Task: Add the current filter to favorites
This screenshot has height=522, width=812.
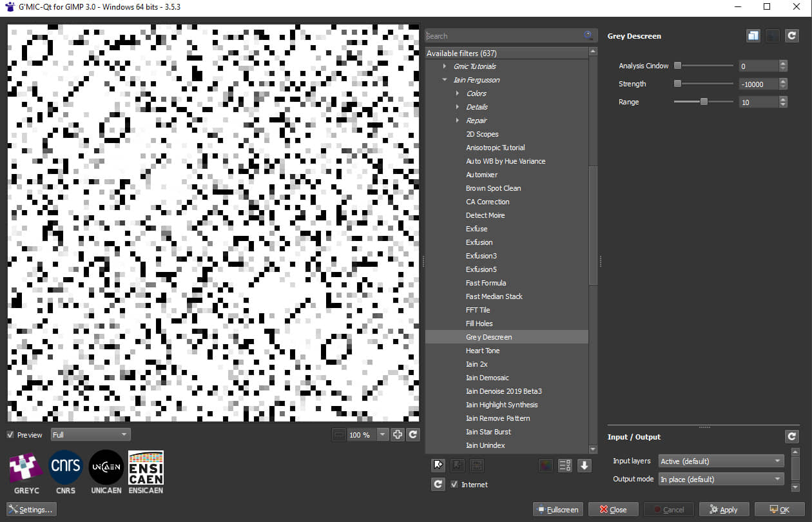Action: [438, 465]
